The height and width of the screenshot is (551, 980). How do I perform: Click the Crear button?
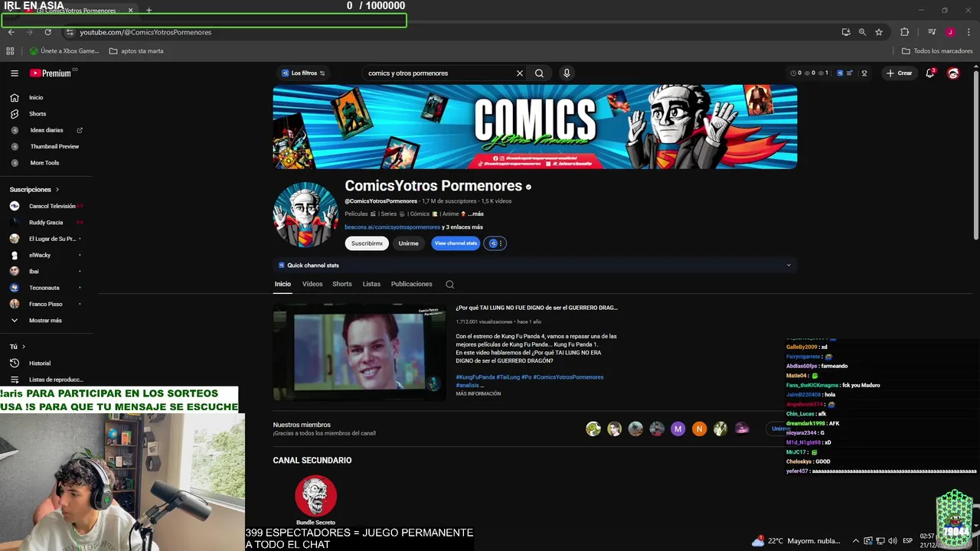(x=900, y=73)
